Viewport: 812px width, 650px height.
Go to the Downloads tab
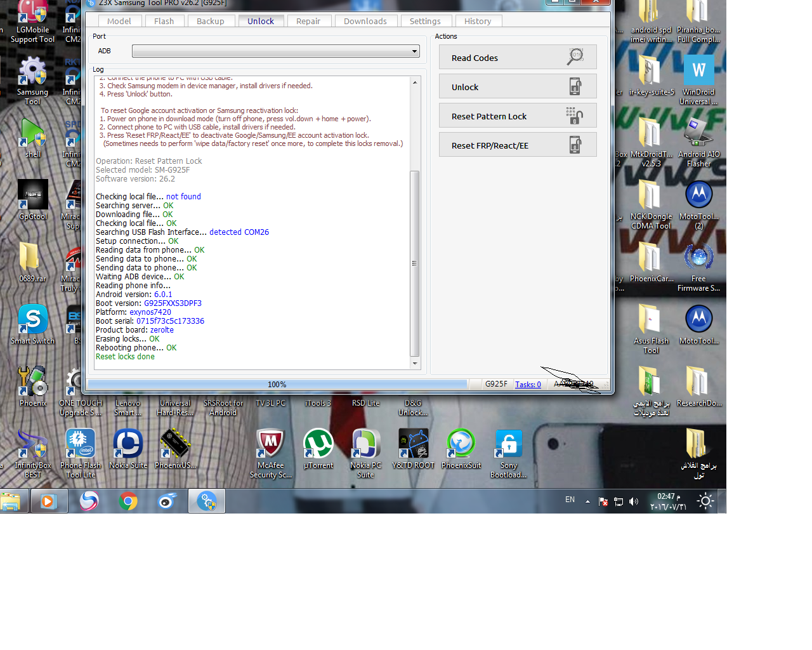coord(365,21)
